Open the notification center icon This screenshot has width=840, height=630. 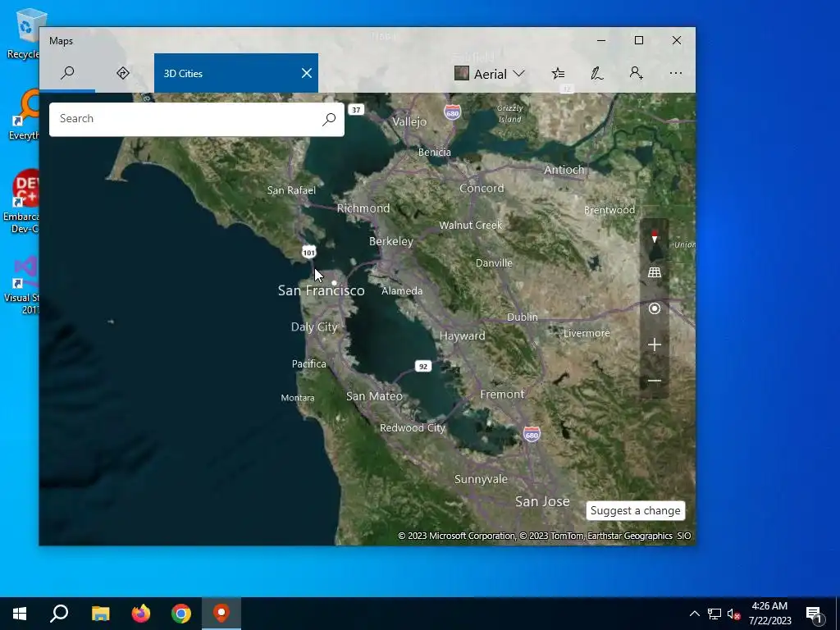pyautogui.click(x=814, y=615)
